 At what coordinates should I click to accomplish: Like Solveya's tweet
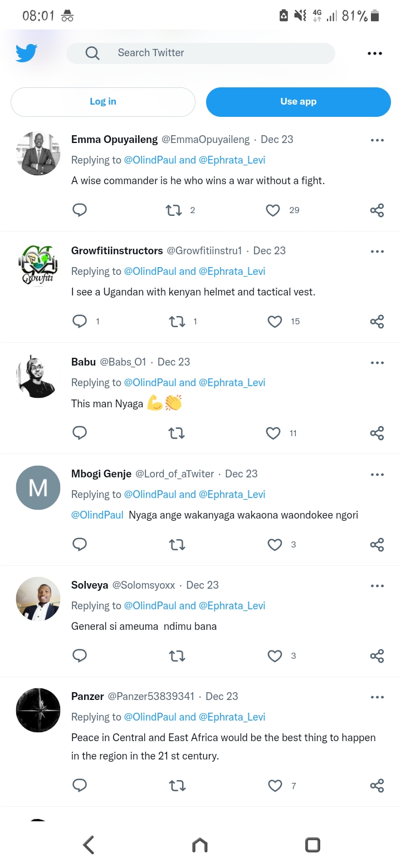[x=275, y=656]
